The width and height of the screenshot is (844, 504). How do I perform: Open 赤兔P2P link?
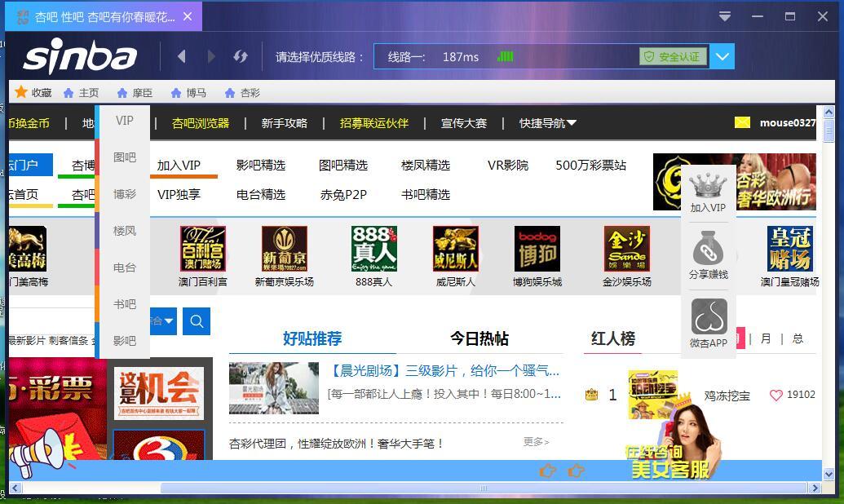[342, 194]
